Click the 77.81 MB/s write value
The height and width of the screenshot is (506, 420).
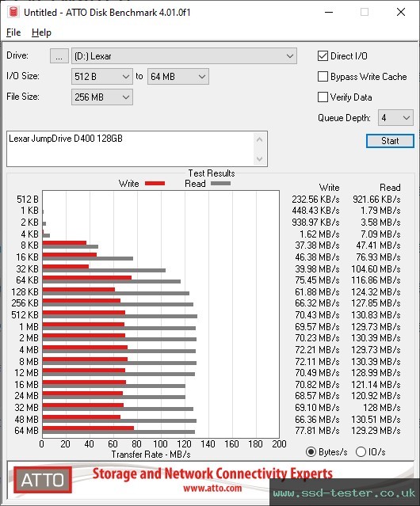317,431
